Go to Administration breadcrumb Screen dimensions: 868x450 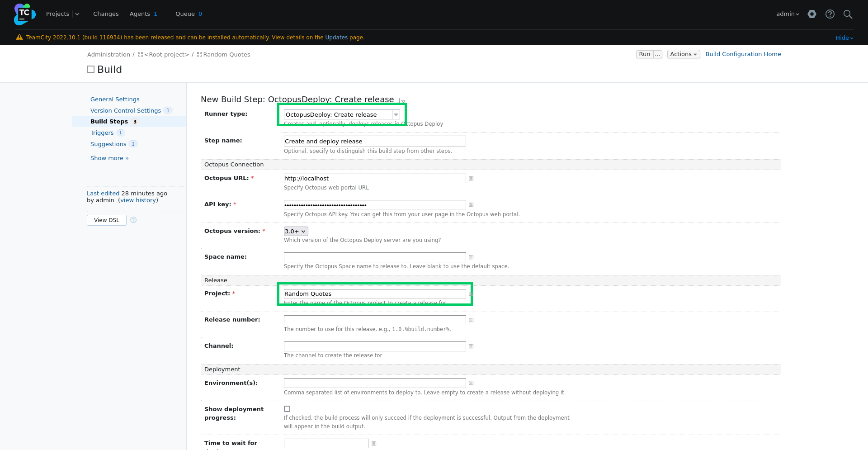[x=108, y=55]
